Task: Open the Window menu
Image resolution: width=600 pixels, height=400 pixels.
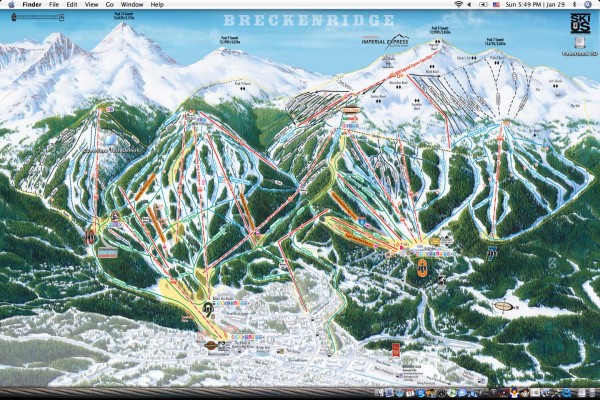Action: tap(132, 5)
